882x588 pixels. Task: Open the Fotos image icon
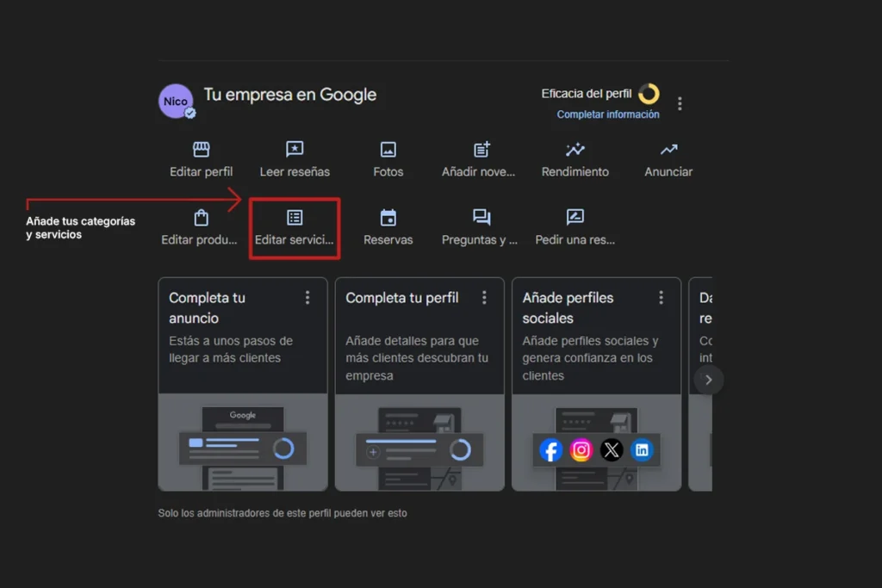(388, 150)
